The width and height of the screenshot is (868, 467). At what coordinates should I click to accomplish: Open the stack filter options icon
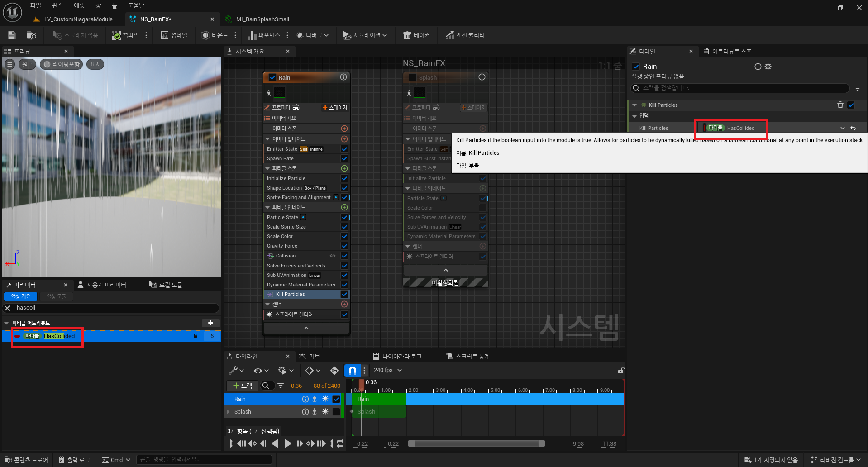tap(858, 88)
